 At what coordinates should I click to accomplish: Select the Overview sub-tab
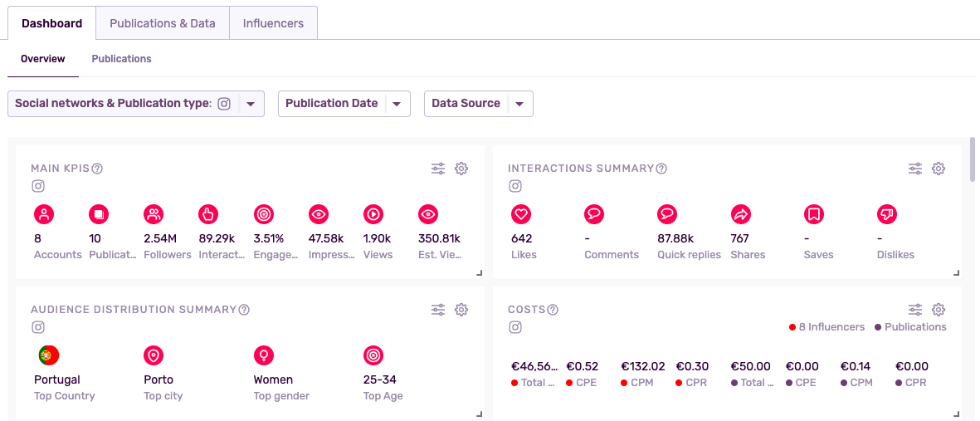tap(43, 59)
